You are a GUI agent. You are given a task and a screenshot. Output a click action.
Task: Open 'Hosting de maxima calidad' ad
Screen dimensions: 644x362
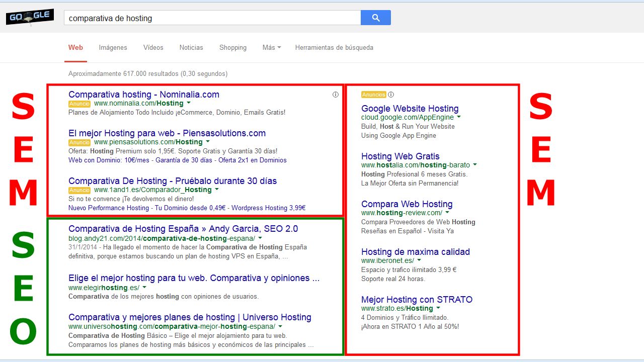coord(416,251)
